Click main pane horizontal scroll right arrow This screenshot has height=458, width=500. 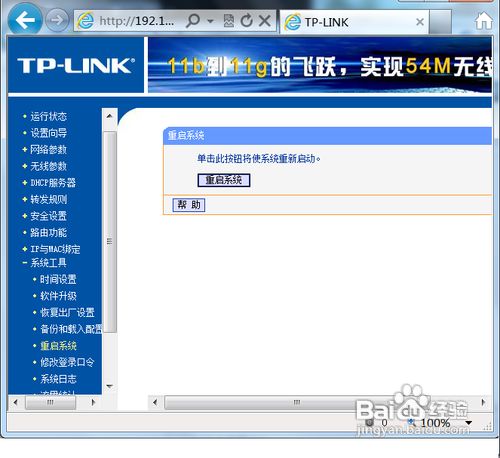484,402
